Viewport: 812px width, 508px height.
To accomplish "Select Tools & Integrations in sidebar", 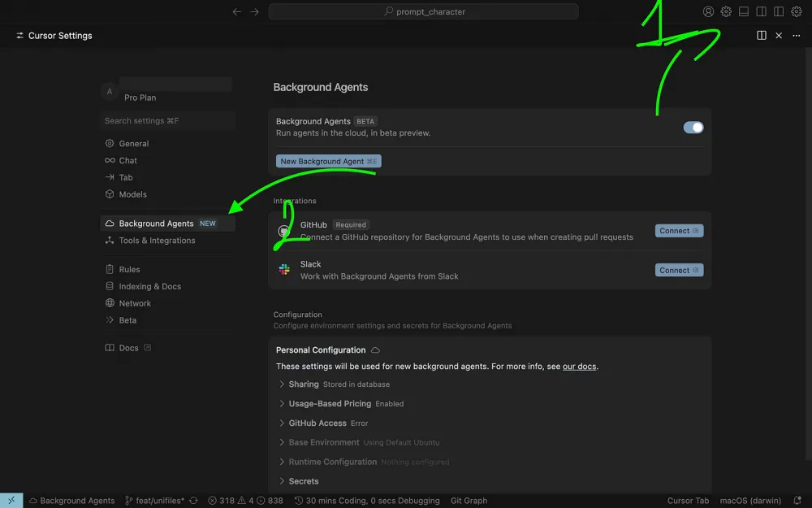I will (157, 241).
